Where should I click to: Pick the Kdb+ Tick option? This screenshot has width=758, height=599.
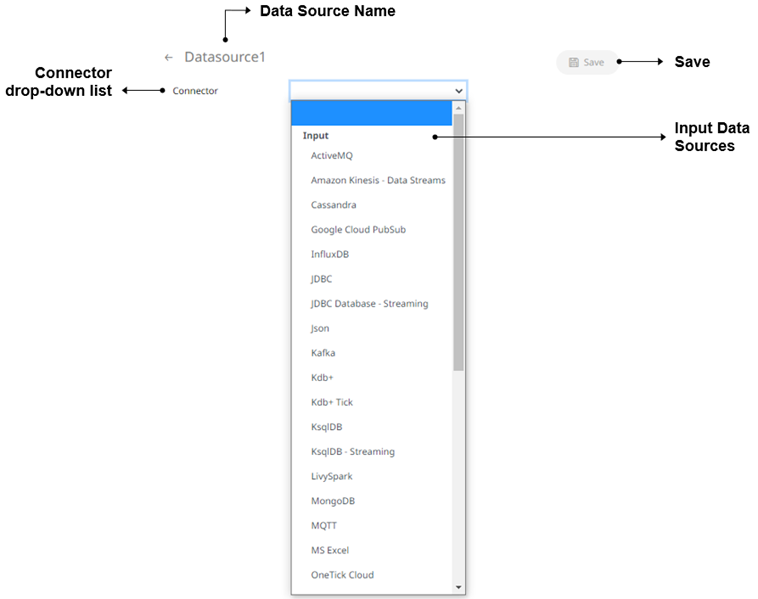(x=331, y=402)
